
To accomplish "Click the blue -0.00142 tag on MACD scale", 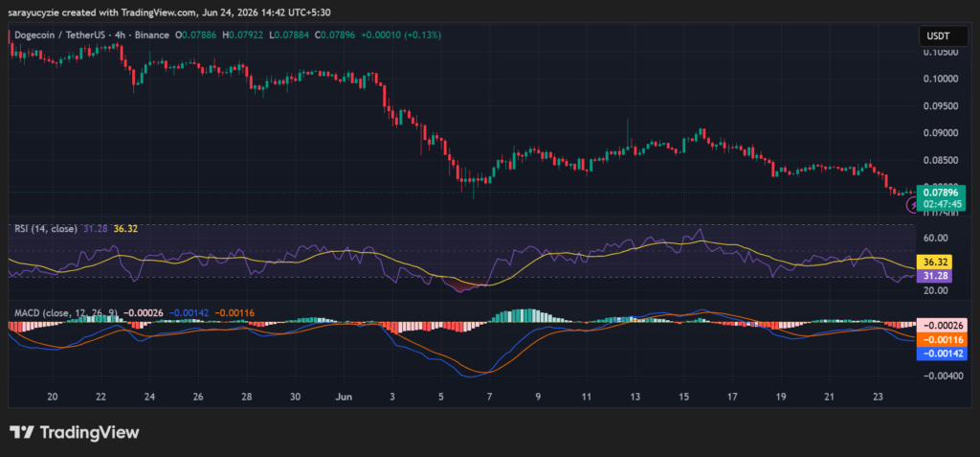I will point(942,354).
